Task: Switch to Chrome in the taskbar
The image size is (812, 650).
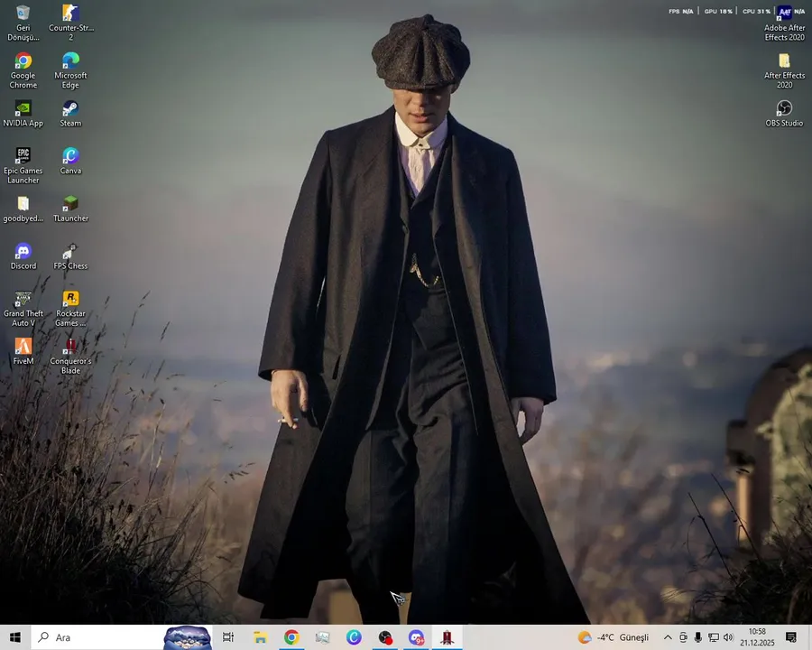Action: (291, 637)
